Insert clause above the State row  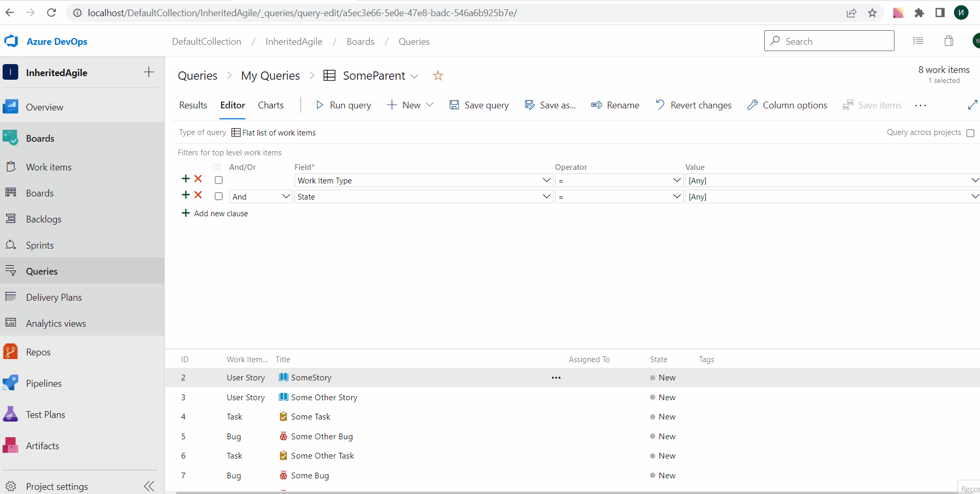(x=186, y=195)
